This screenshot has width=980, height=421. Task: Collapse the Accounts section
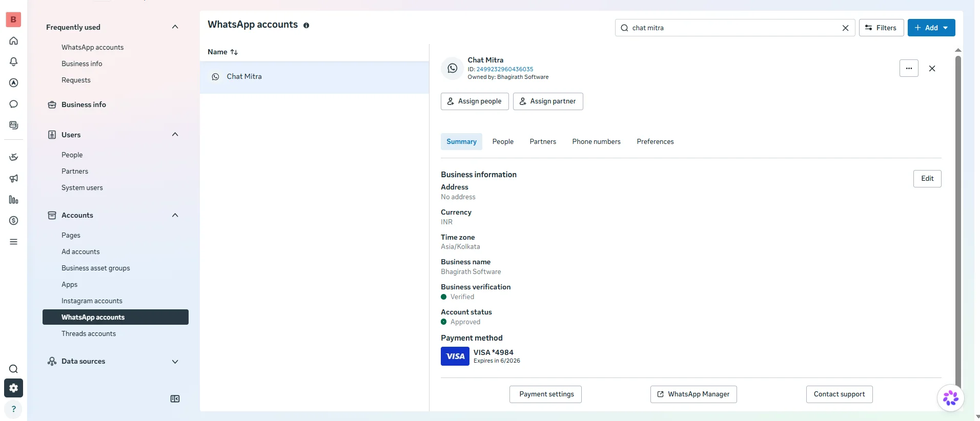point(175,215)
